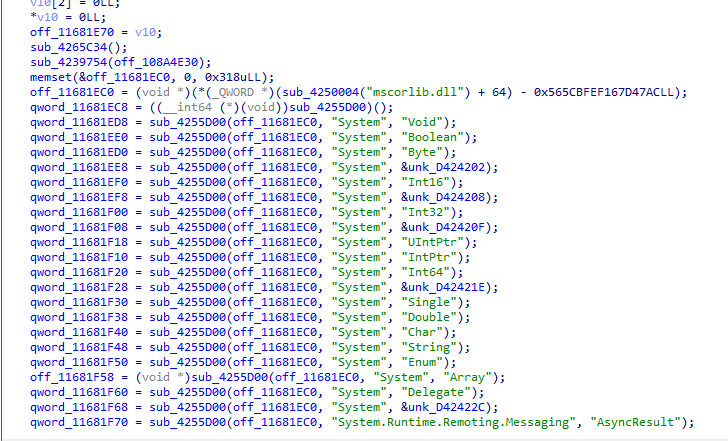Click variable qword_11681F50

(79, 362)
